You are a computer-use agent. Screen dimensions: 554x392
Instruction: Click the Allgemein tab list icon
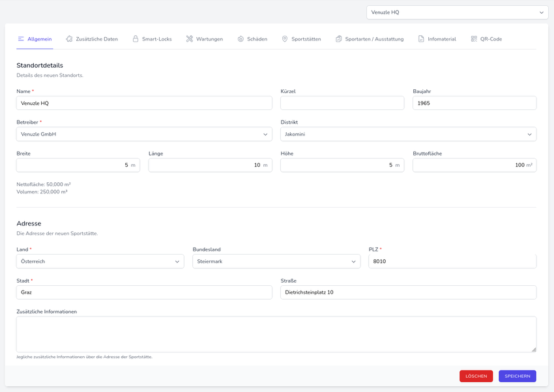coord(21,39)
